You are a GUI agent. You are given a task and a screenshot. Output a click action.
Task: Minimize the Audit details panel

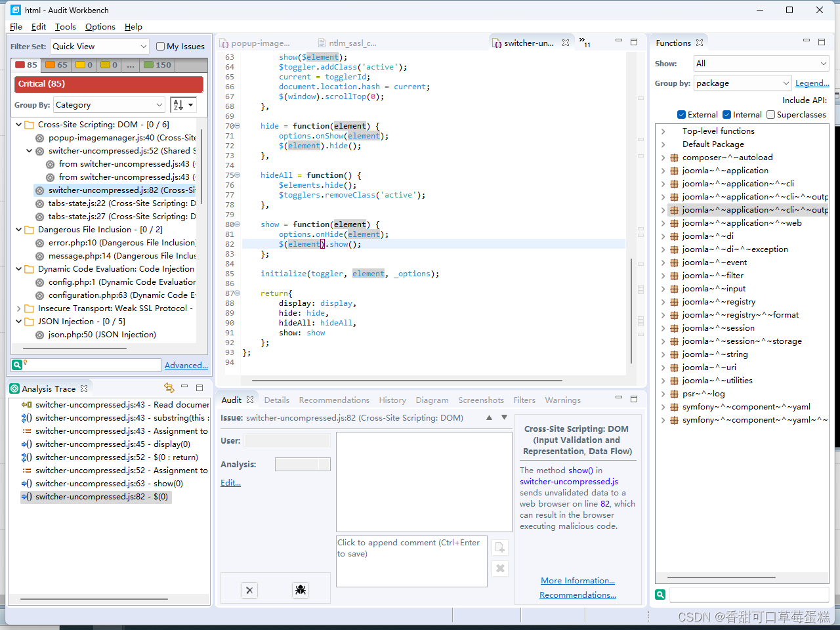[618, 398]
